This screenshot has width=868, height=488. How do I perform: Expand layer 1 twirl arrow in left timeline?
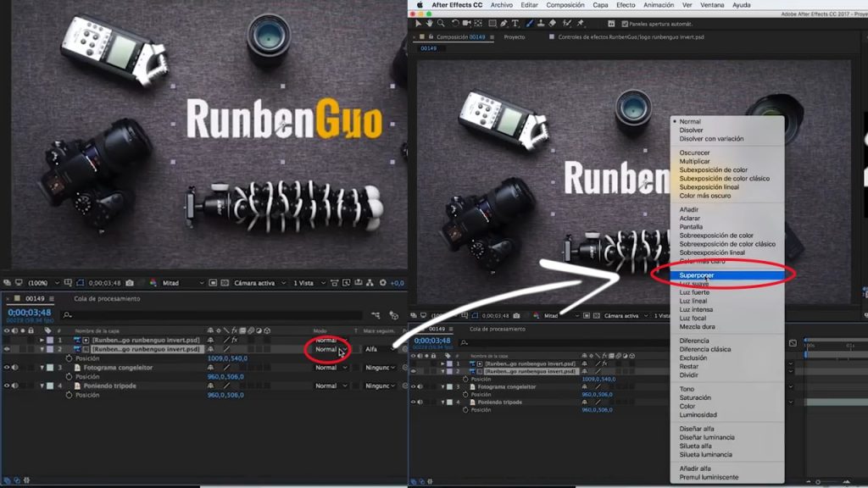click(42, 341)
